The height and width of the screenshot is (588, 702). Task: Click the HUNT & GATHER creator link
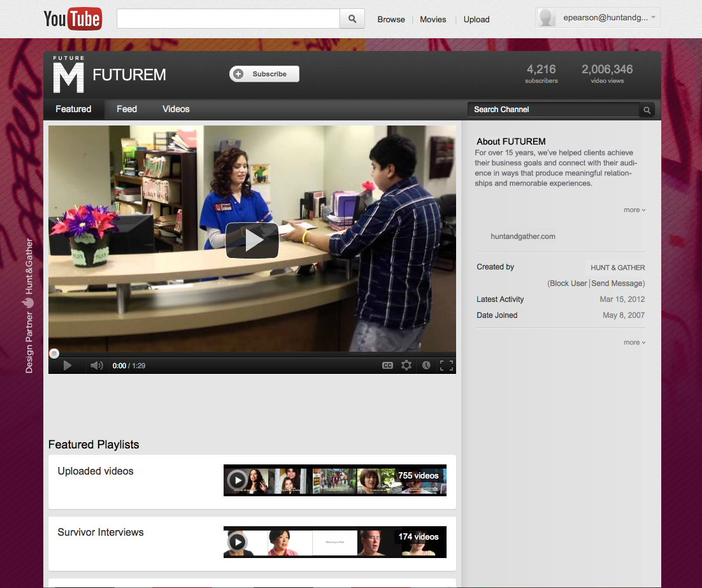618,268
